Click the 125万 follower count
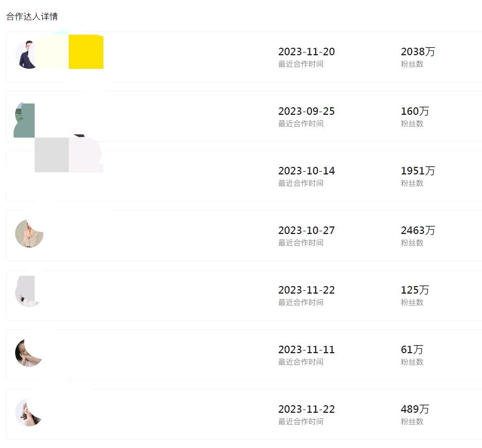482x448 pixels. coord(415,290)
